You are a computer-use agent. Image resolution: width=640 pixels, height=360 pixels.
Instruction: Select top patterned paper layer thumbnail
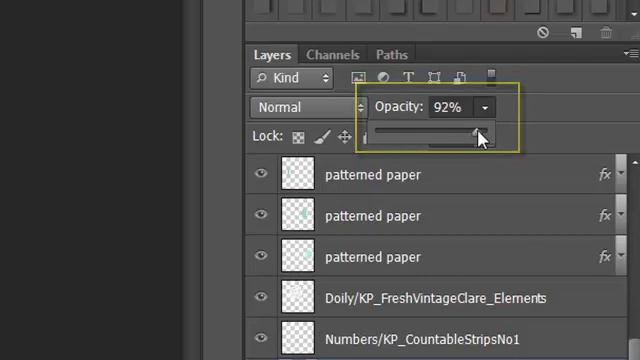(x=298, y=173)
